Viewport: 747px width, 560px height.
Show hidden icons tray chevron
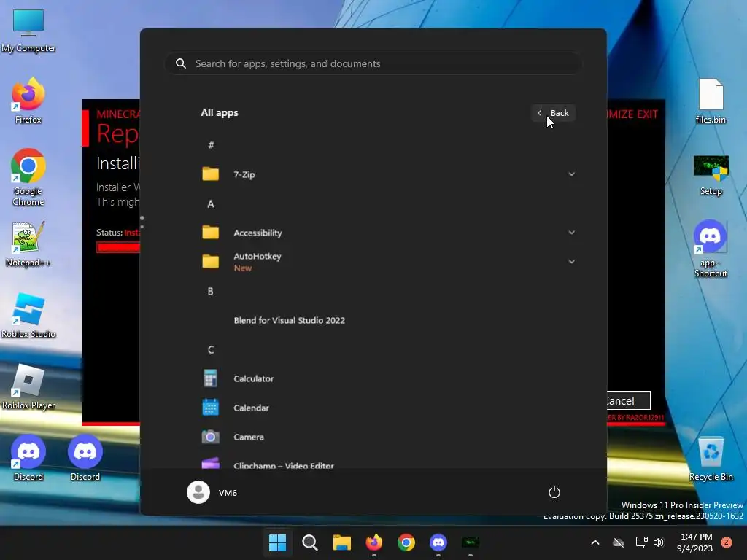coord(595,542)
